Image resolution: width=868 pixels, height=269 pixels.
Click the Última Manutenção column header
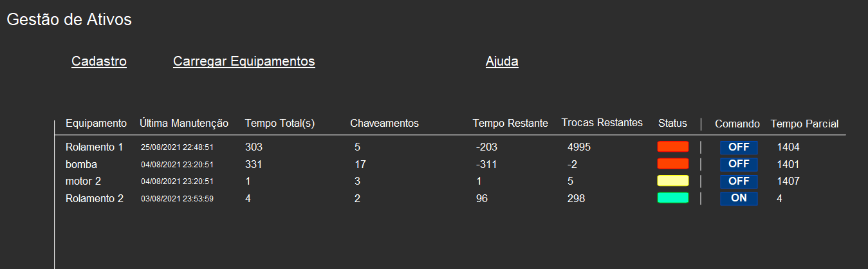(184, 123)
